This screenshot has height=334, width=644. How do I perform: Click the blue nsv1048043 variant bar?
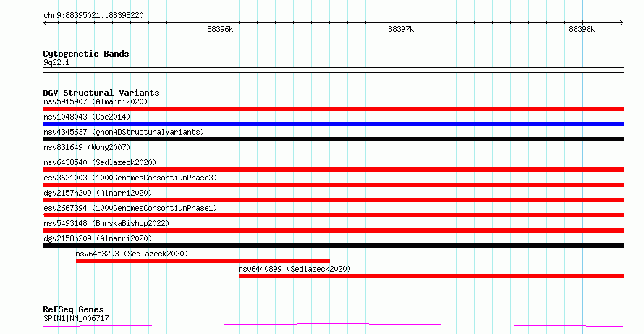334,124
